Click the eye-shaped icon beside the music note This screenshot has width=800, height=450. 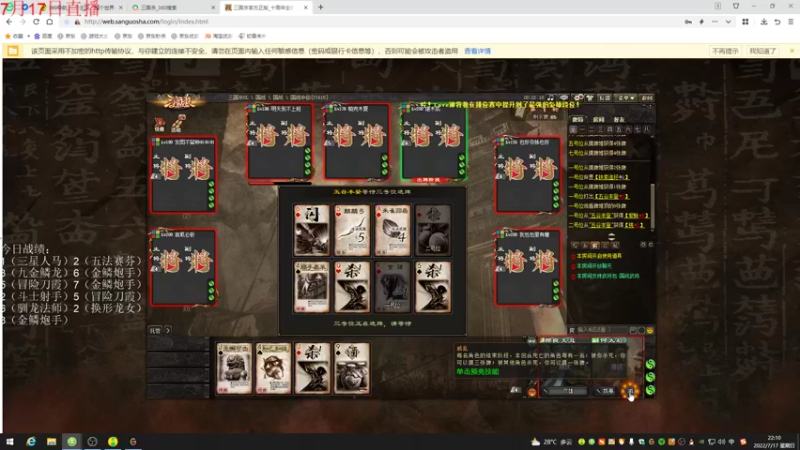[x=564, y=97]
